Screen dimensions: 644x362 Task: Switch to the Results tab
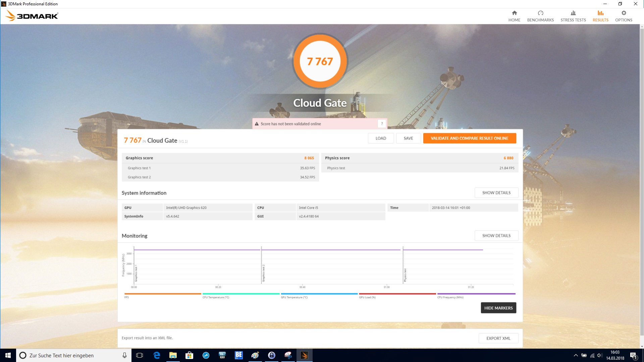[x=600, y=16]
